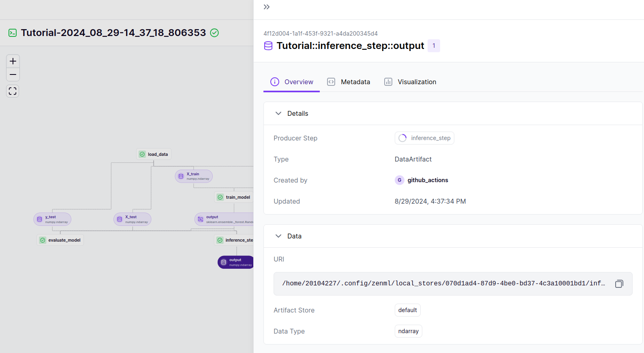Fit the pipeline graph to view
The height and width of the screenshot is (353, 644).
13,91
